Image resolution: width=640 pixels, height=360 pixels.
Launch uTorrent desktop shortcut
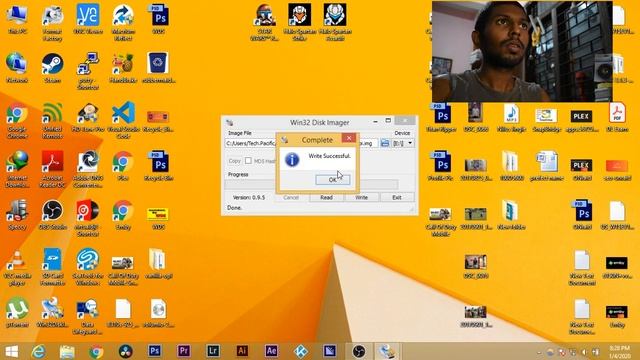coord(17,313)
